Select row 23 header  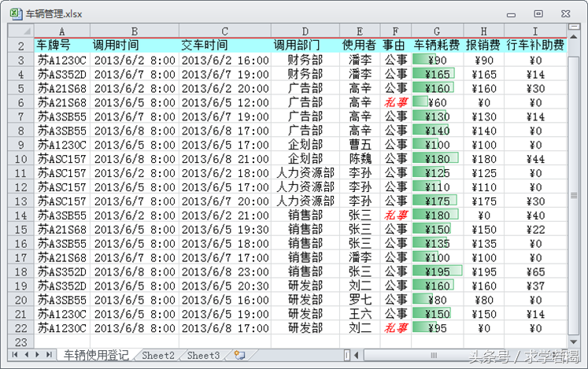click(x=21, y=342)
